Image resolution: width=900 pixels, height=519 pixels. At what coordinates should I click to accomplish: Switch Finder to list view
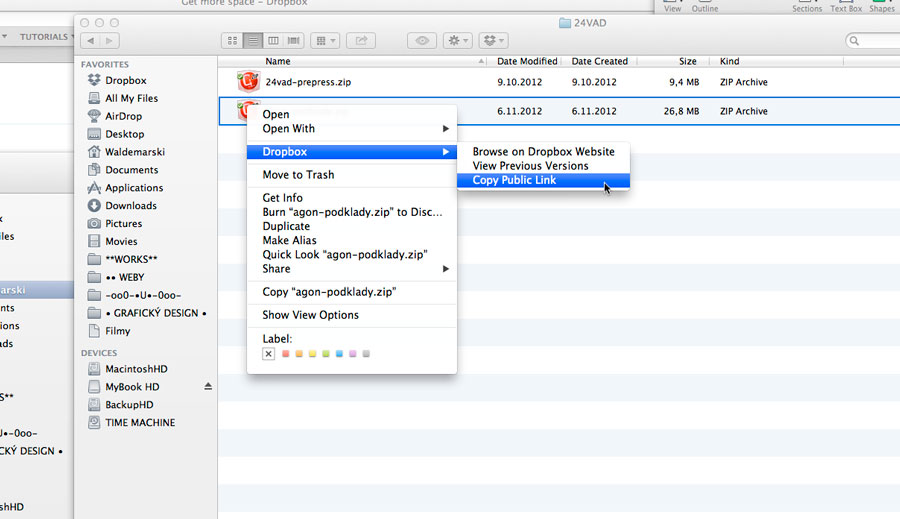pyautogui.click(x=253, y=40)
